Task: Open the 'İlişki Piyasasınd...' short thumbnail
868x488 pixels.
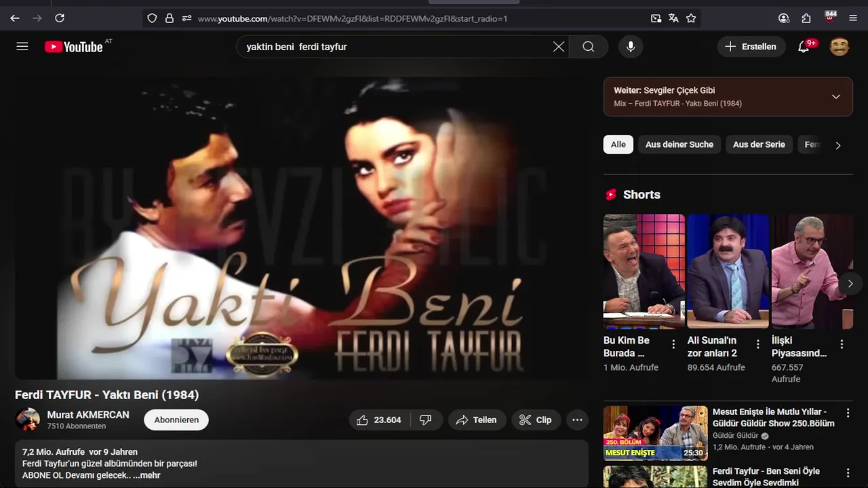Action: (x=812, y=272)
